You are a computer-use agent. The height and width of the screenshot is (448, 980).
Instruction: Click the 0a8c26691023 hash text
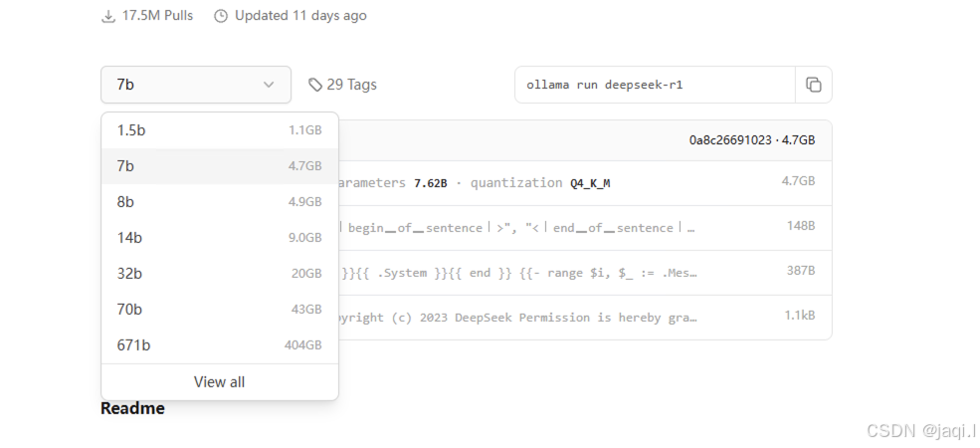(x=730, y=140)
